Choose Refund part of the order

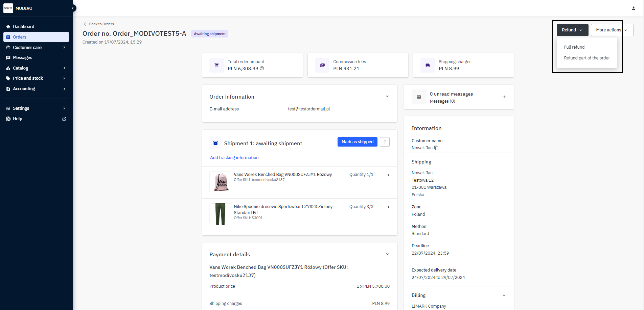586,58
